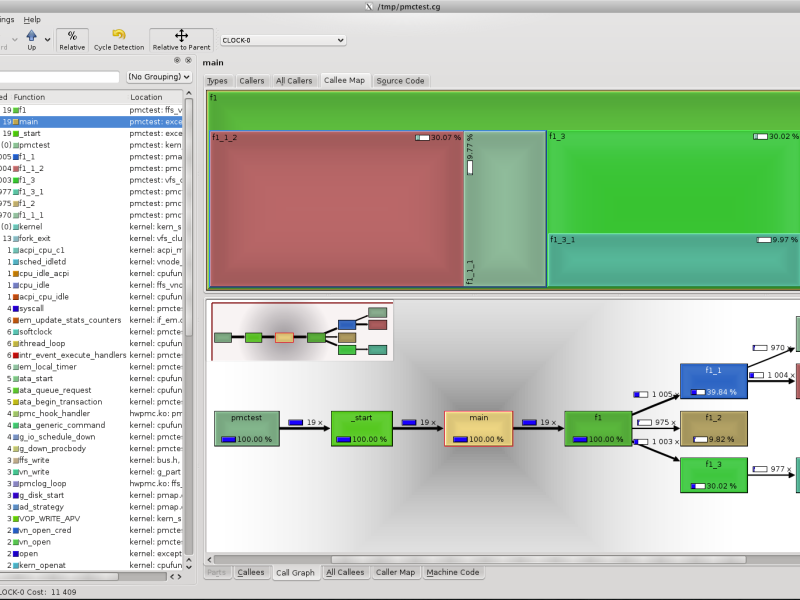
Task: Float the function profile dock panel
Action: (177, 60)
